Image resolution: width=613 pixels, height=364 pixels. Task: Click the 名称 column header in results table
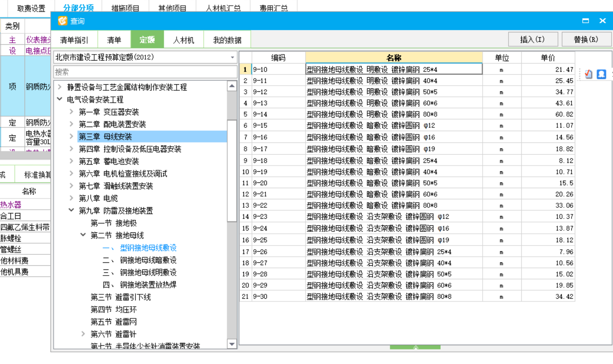(394, 57)
